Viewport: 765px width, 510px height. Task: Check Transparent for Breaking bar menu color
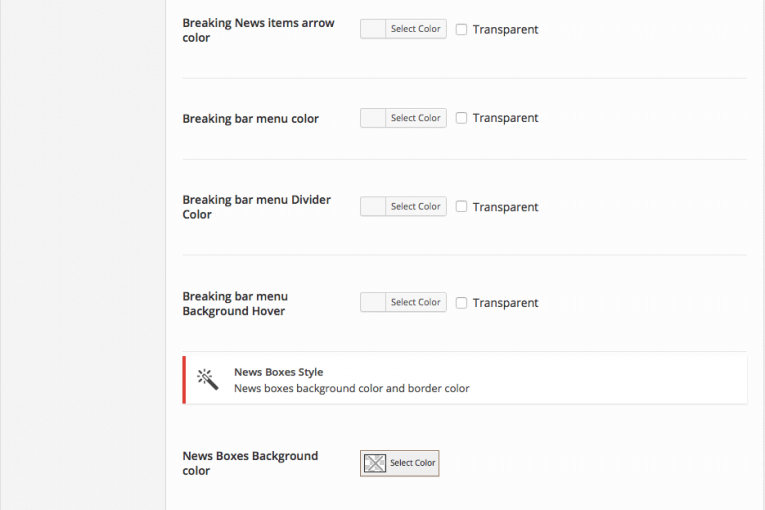point(461,118)
